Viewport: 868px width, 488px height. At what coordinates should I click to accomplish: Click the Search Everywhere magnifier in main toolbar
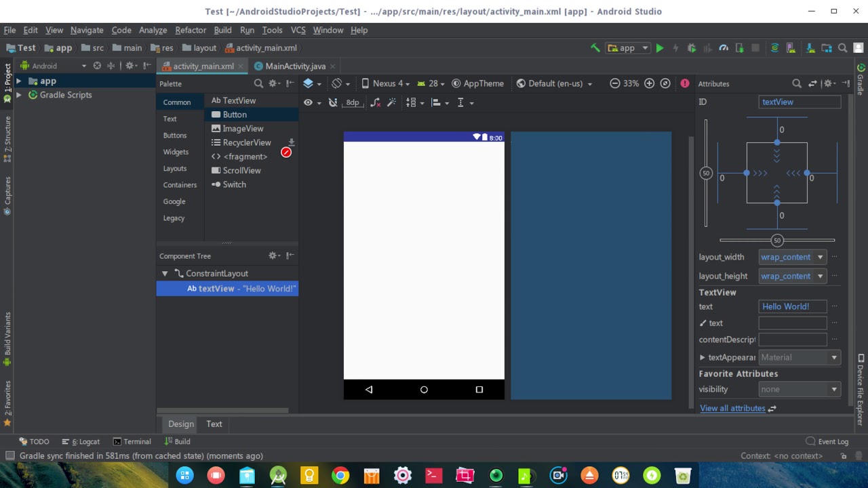point(843,48)
